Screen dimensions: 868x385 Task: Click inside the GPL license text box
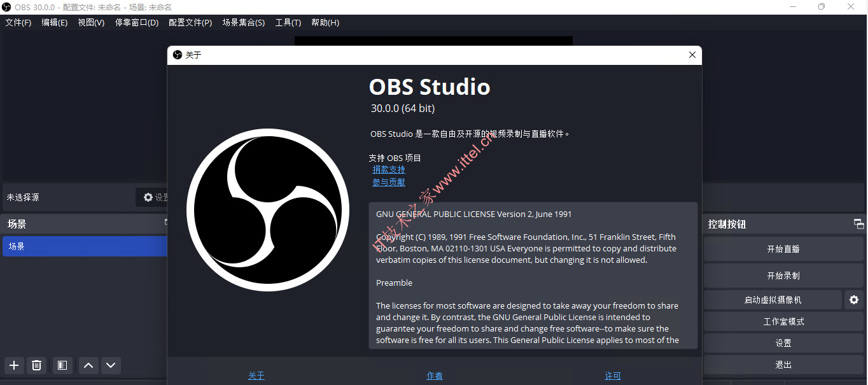pos(533,276)
